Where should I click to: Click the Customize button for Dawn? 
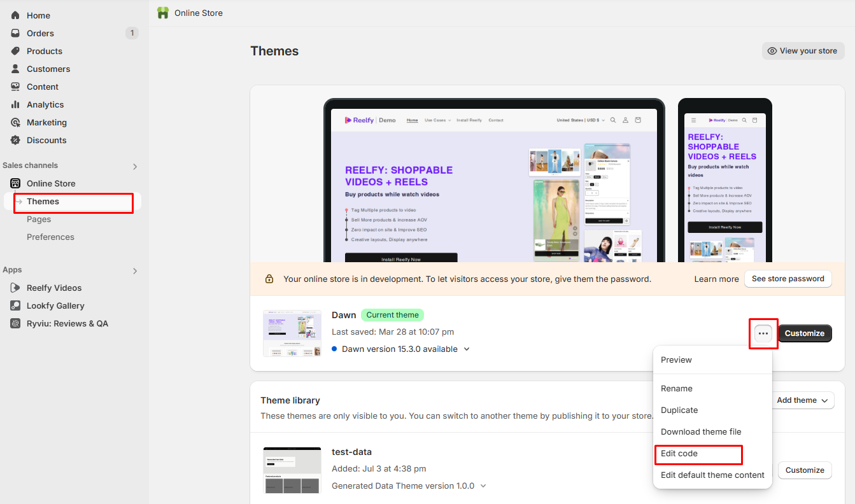click(805, 333)
